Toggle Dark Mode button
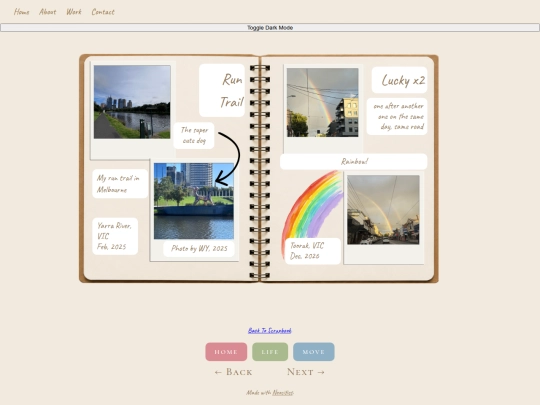 point(270,28)
